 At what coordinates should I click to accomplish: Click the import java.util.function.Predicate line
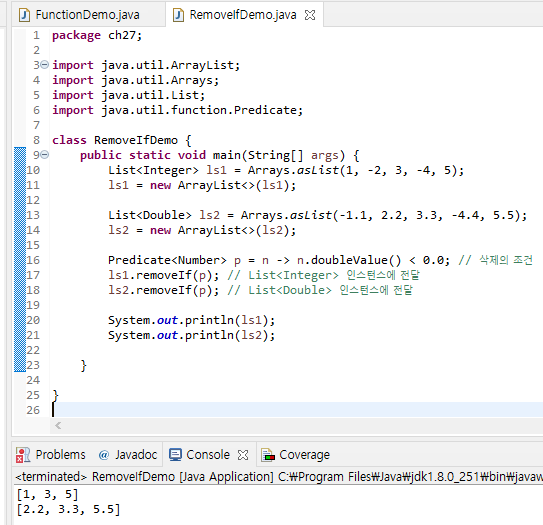[x=177, y=110]
